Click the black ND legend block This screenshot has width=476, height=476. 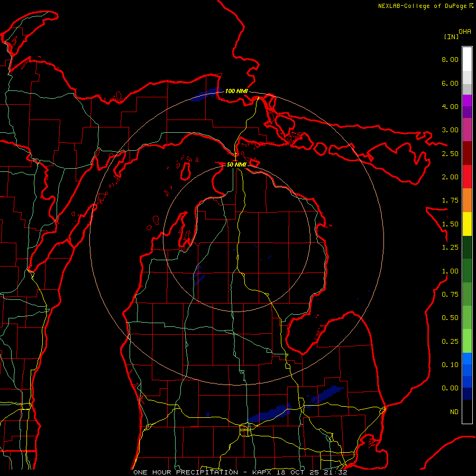(467, 411)
